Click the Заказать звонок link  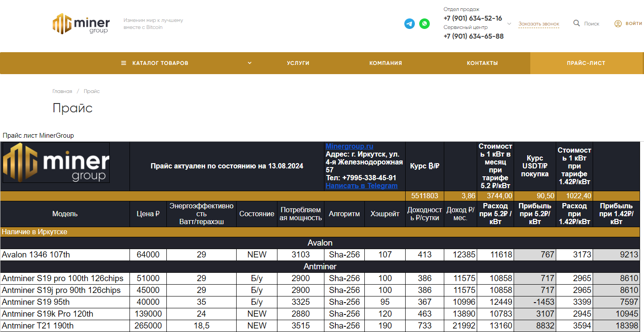[539, 24]
